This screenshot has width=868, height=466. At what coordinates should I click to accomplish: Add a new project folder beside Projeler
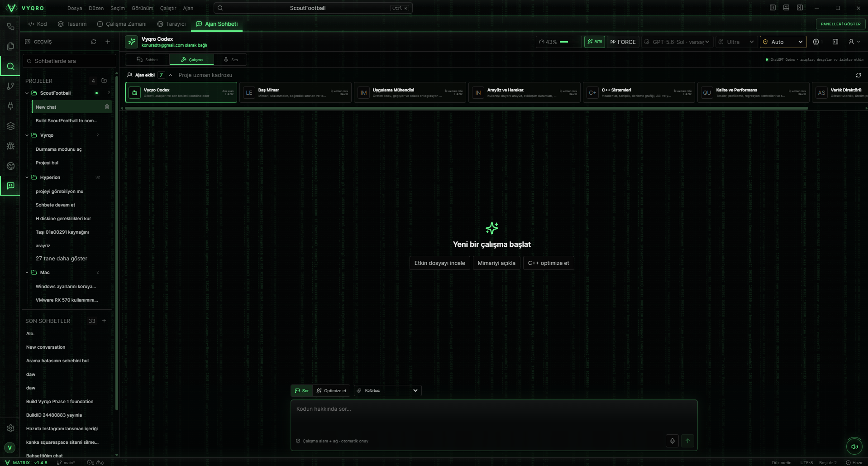click(x=104, y=81)
